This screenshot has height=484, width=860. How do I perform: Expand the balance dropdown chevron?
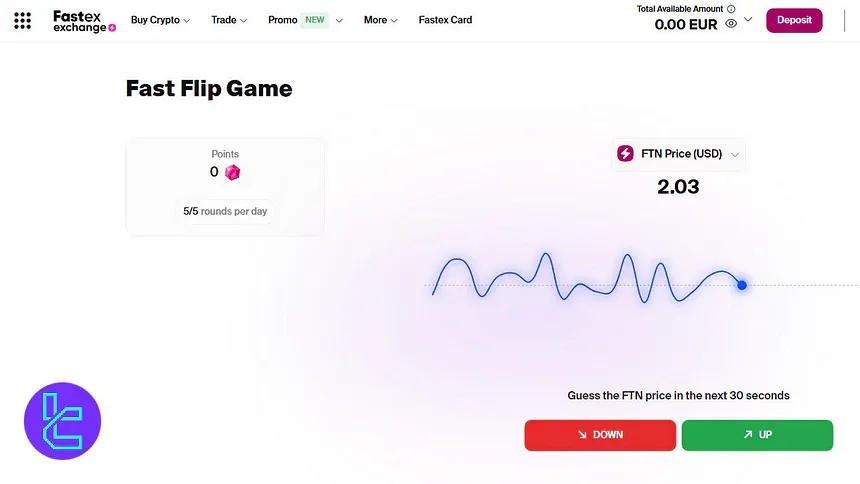point(748,20)
